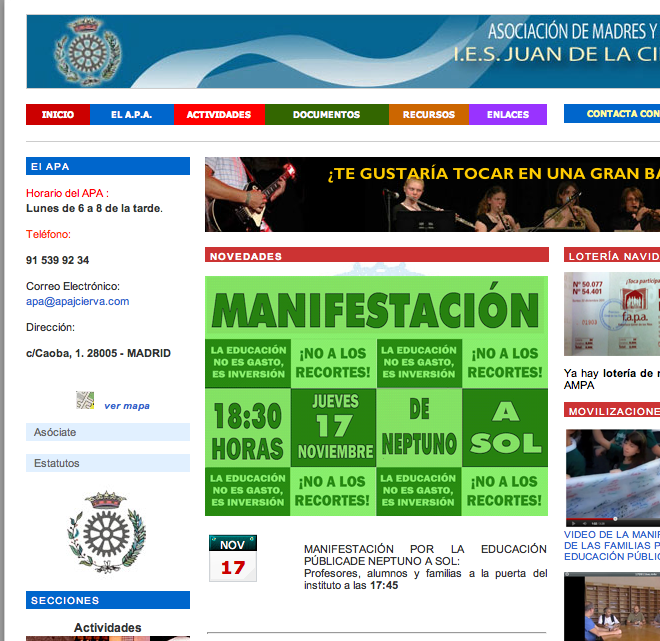
Task: Select the ACTIVIDADES menu tab
Action: tap(219, 115)
